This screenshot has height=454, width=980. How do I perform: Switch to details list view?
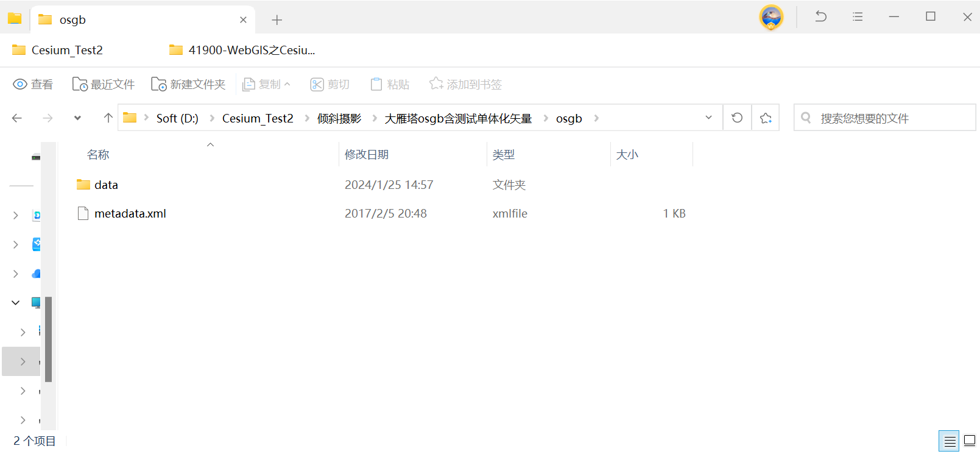[x=949, y=441]
